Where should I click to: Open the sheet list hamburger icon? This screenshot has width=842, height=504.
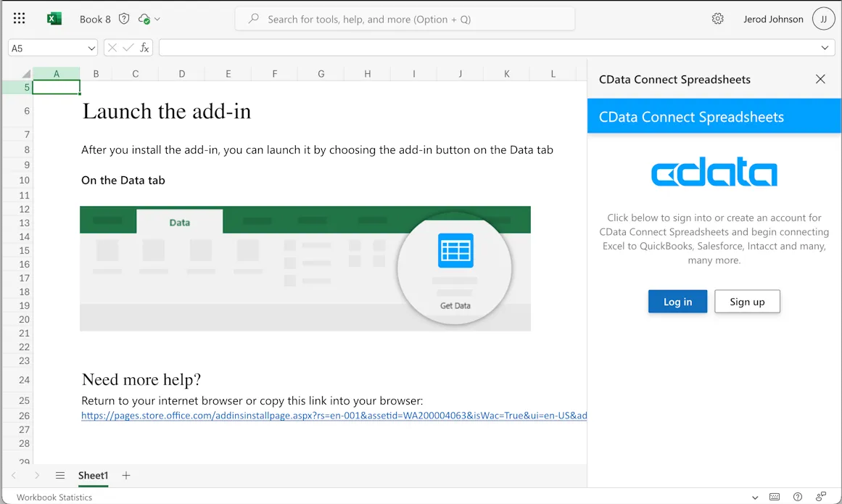[60, 476]
